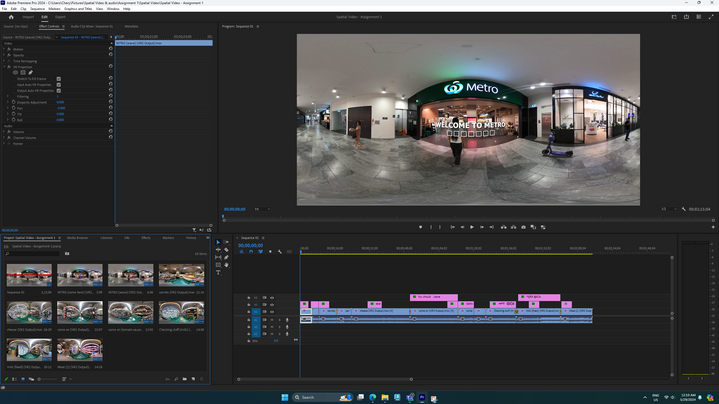
Task: Open the Program Monitor zoom level dropdown
Action: pos(262,209)
